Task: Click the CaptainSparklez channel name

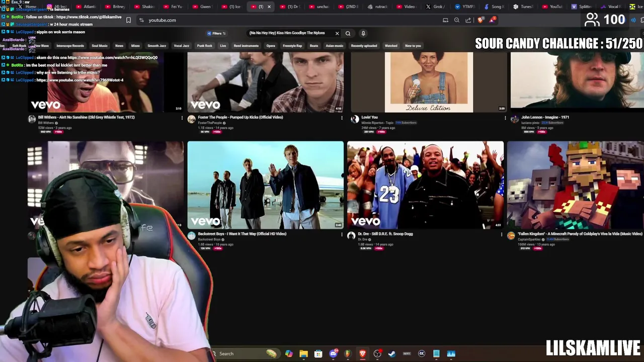Action: [x=529, y=239]
